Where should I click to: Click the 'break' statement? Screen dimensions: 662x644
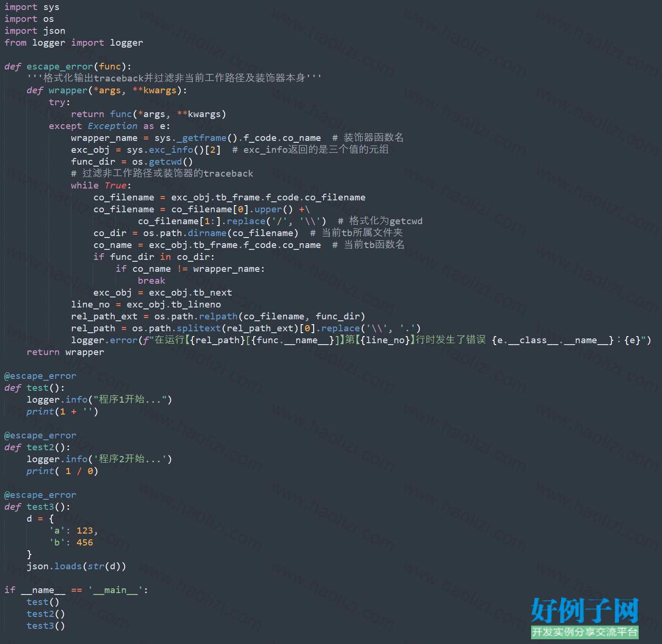[151, 281]
